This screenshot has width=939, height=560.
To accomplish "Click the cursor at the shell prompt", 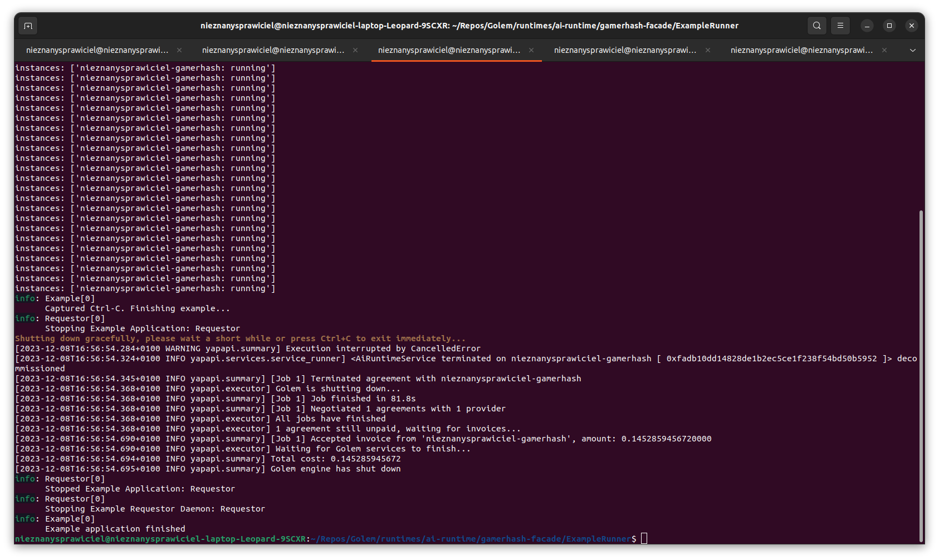I will 644,538.
